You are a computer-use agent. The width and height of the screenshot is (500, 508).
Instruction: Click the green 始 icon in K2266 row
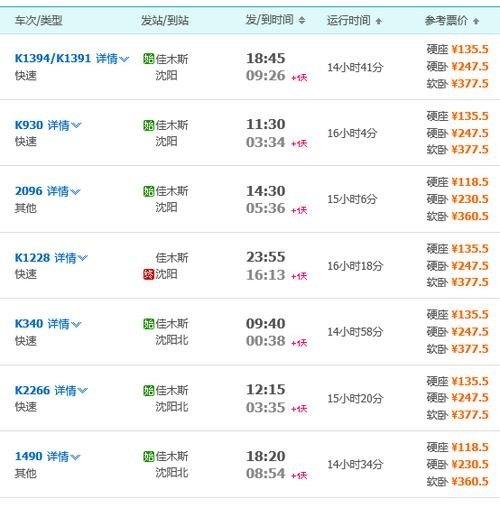(148, 390)
